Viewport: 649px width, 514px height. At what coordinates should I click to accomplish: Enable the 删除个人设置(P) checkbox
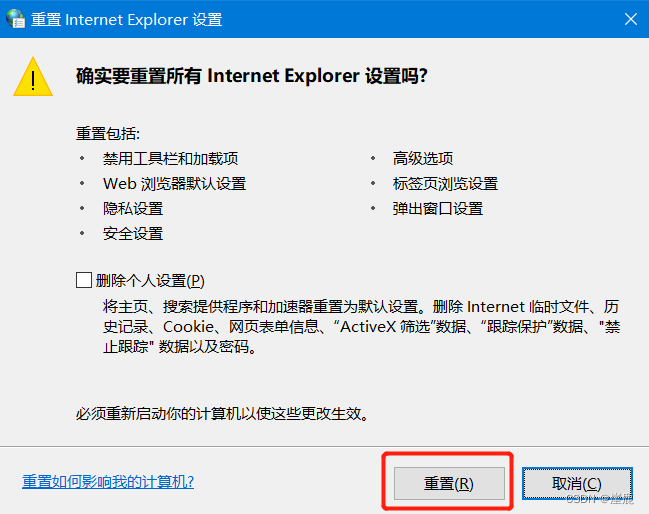pos(84,280)
